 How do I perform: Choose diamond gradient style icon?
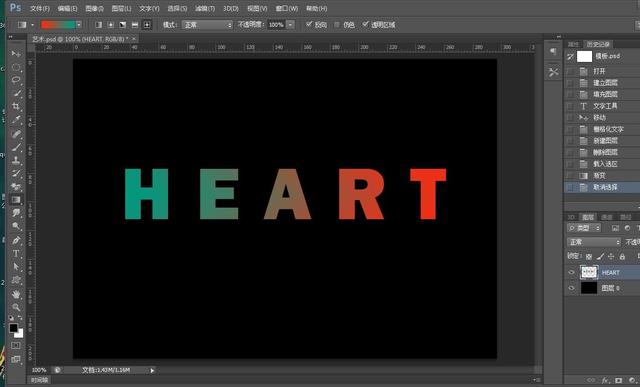point(147,25)
